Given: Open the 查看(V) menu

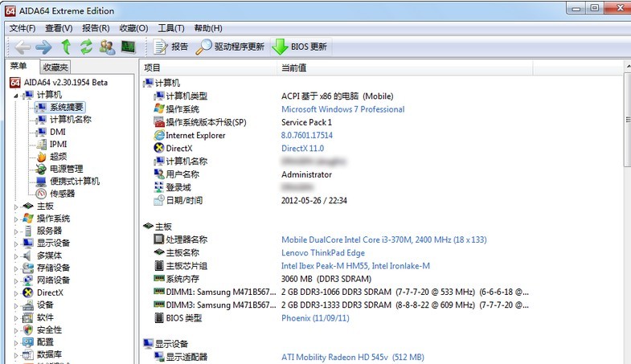Looking at the screenshot, I should 59,28.
